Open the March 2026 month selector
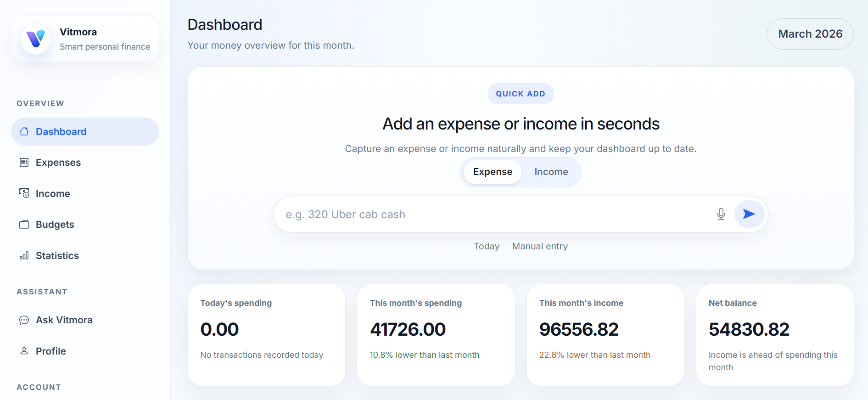Image resolution: width=868 pixels, height=400 pixels. 810,34
